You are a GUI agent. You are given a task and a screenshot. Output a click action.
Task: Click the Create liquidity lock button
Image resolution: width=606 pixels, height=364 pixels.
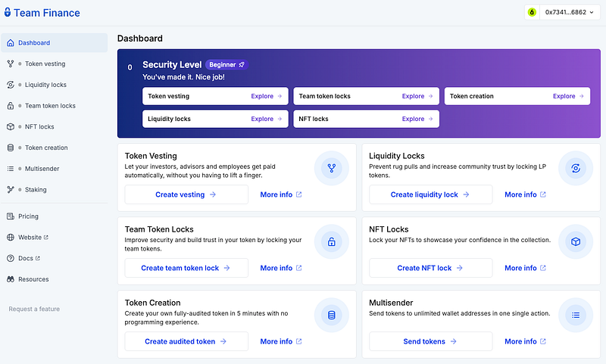tap(430, 194)
